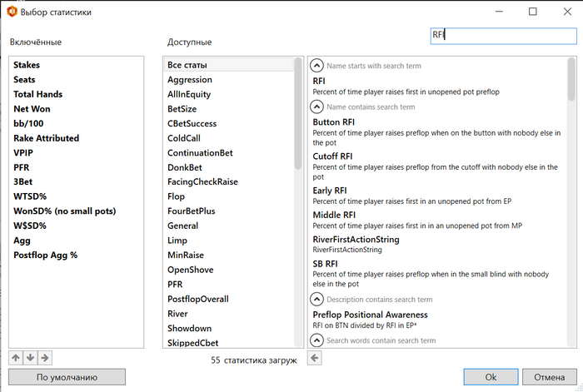Select VPIP in the included stats list
The image size is (583, 392).
pyautogui.click(x=23, y=153)
